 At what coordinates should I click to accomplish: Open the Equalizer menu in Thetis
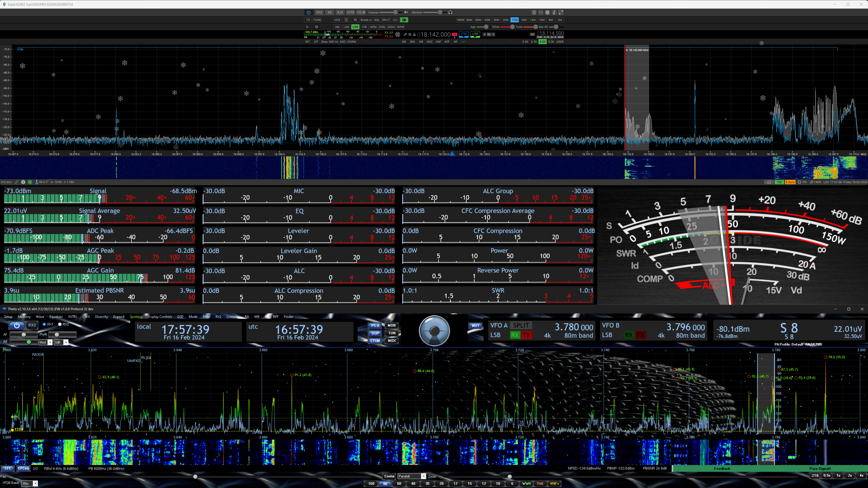tap(56, 317)
